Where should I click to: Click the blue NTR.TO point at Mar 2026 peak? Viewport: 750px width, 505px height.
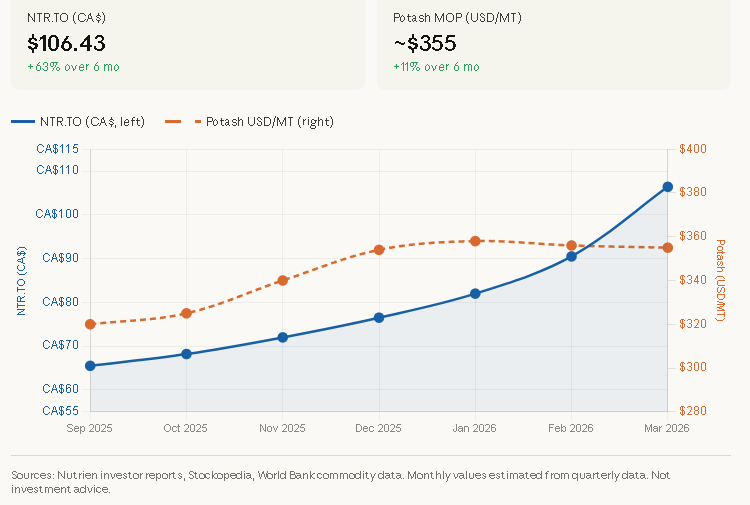click(667, 187)
